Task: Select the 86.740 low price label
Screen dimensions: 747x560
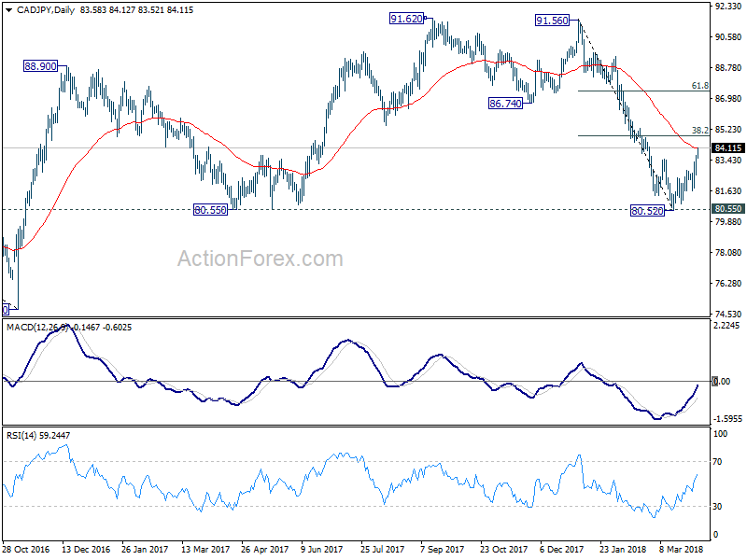Action: point(505,104)
